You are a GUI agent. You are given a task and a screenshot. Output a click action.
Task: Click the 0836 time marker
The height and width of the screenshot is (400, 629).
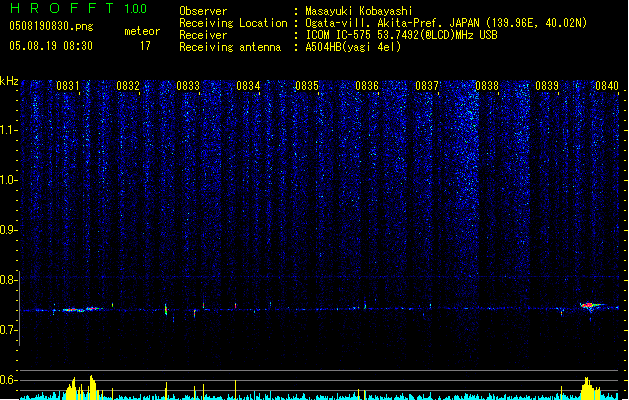pyautogui.click(x=367, y=86)
